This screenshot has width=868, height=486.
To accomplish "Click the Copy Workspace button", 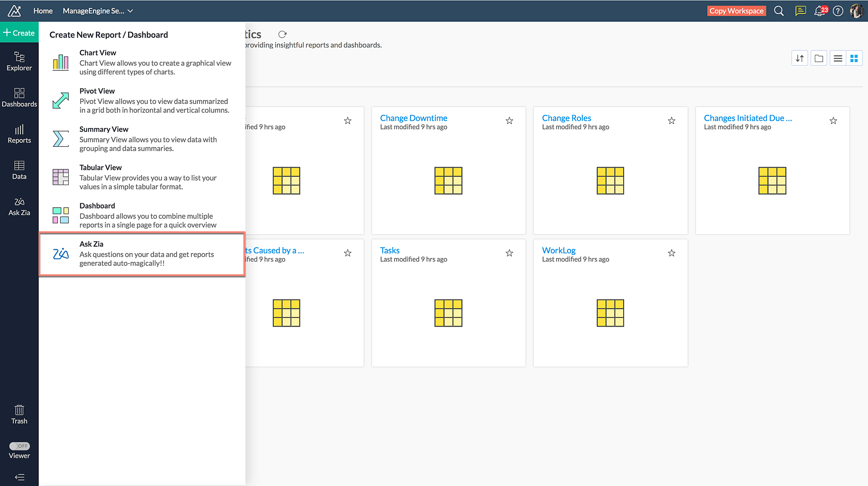I will [x=736, y=11].
